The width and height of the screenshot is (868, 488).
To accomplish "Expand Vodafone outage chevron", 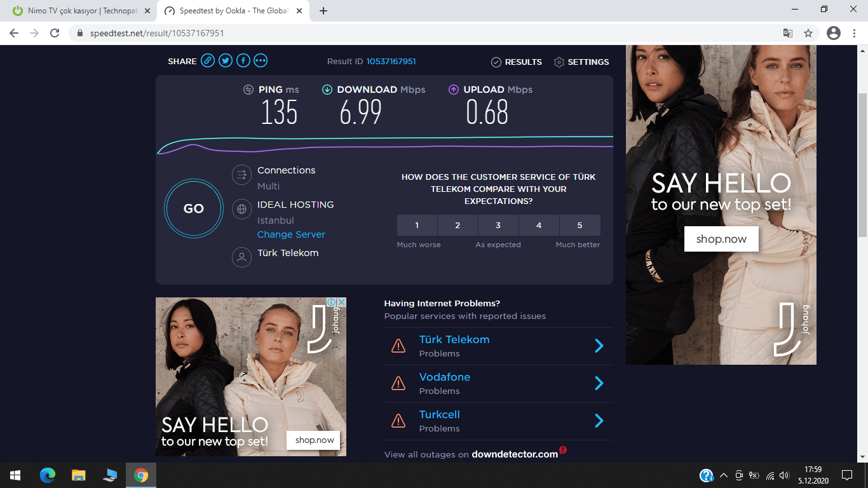I will (x=599, y=383).
